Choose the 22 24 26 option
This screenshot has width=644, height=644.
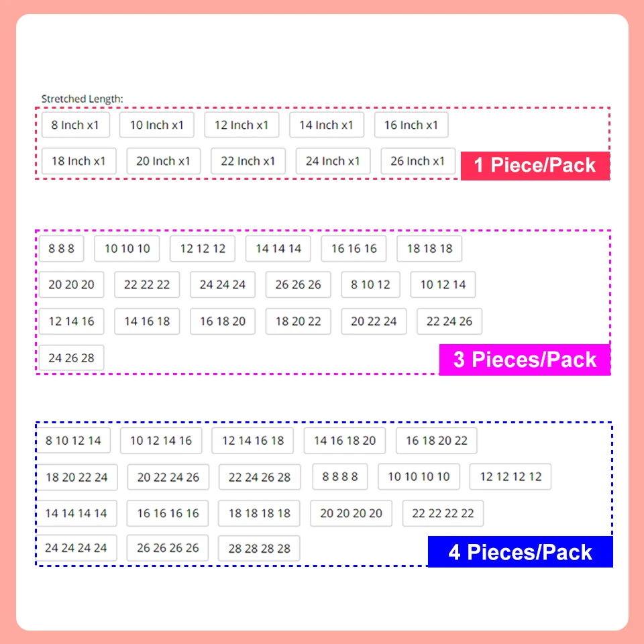pyautogui.click(x=449, y=321)
